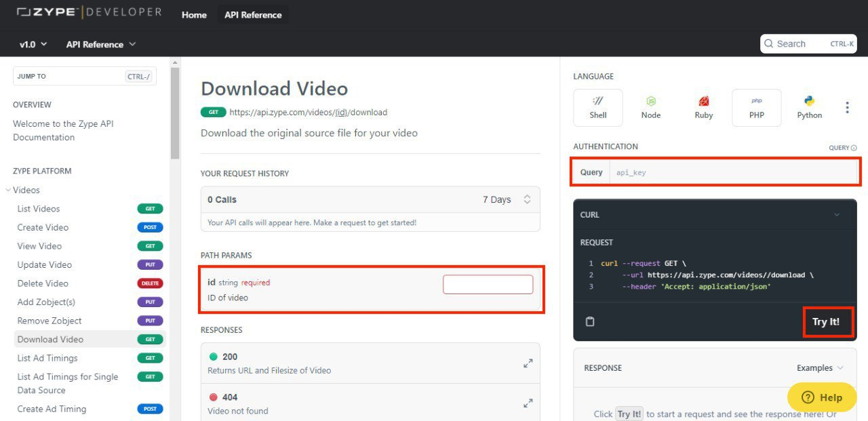Image resolution: width=868 pixels, height=421 pixels.
Task: Open the Home tab
Action: pyautogui.click(x=194, y=15)
